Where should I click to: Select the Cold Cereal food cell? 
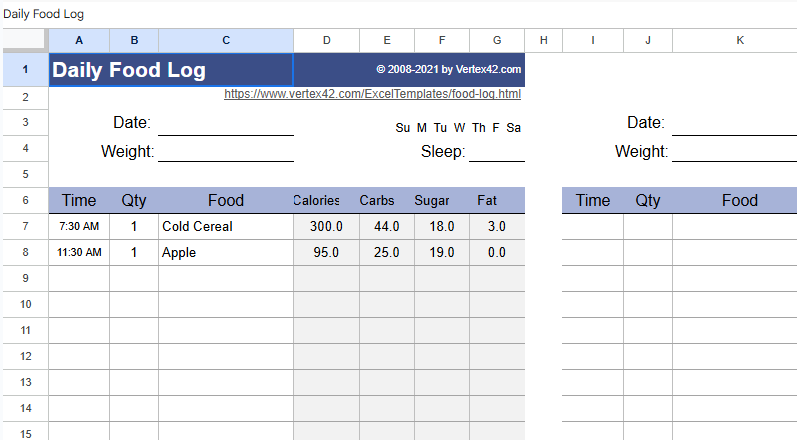(226, 226)
